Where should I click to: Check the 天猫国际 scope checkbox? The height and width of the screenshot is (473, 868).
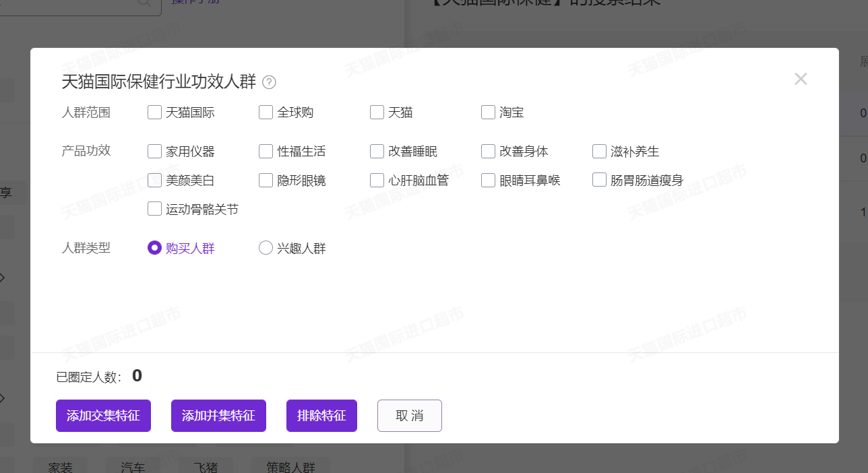point(154,113)
